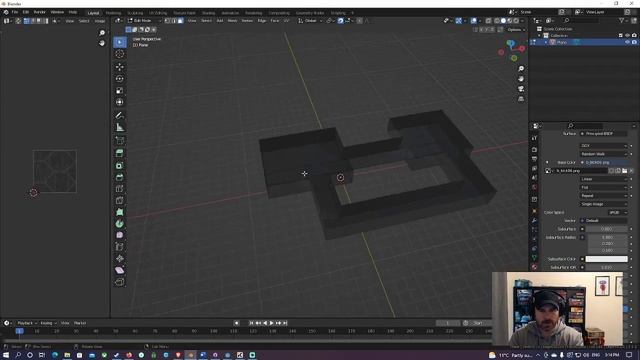Select the Poly Build tool
The width and height of the screenshot is (640, 360).
click(120, 212)
